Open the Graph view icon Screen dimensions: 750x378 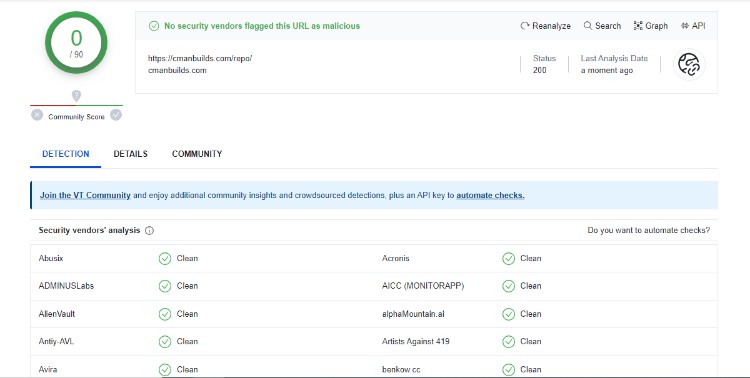click(638, 25)
